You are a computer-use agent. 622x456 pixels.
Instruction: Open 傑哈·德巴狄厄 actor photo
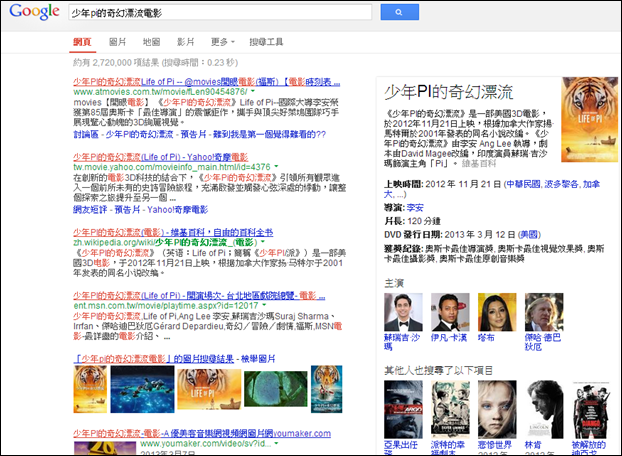click(x=544, y=312)
